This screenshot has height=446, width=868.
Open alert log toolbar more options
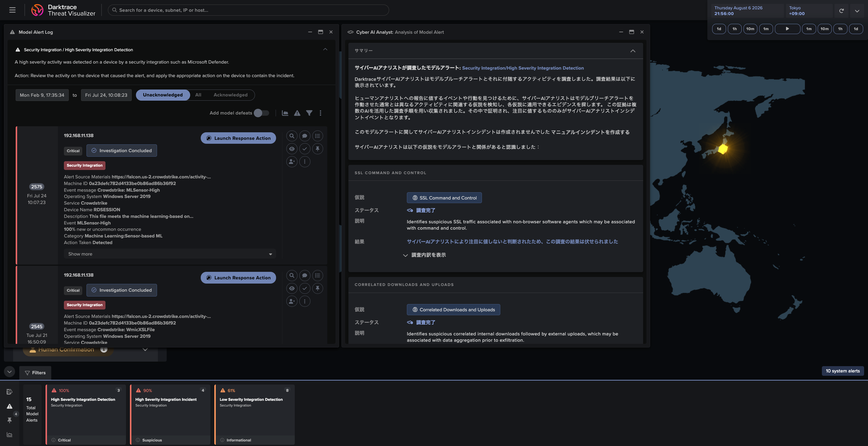tap(320, 113)
